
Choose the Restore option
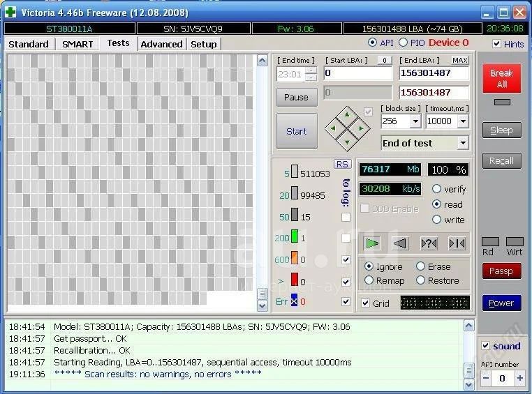[420, 280]
